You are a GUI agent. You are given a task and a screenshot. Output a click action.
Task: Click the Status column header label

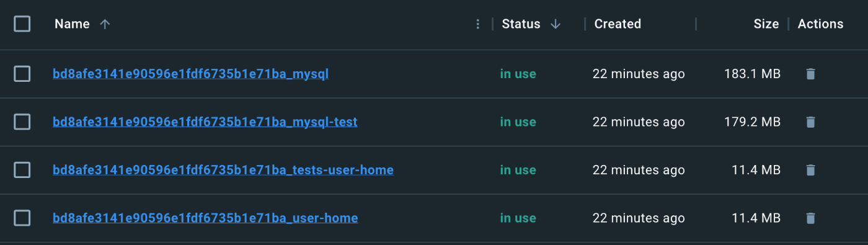point(521,24)
